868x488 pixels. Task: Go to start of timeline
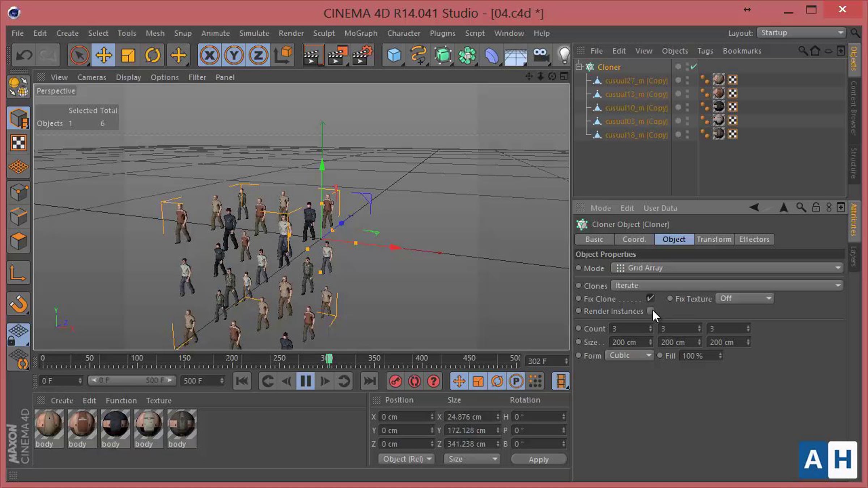[242, 381]
